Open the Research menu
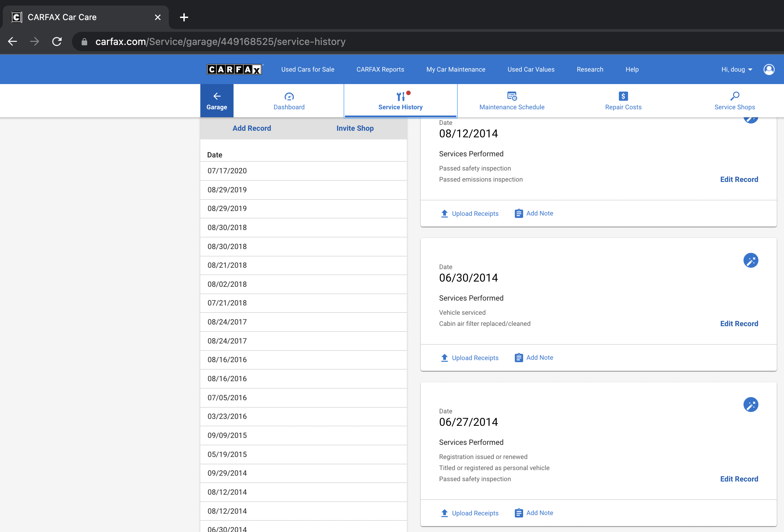This screenshot has width=784, height=532. (x=590, y=70)
